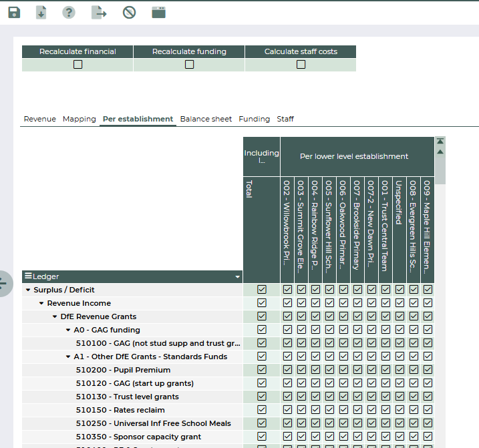
Task: Click the Save floppy disk icon
Action: 13,13
